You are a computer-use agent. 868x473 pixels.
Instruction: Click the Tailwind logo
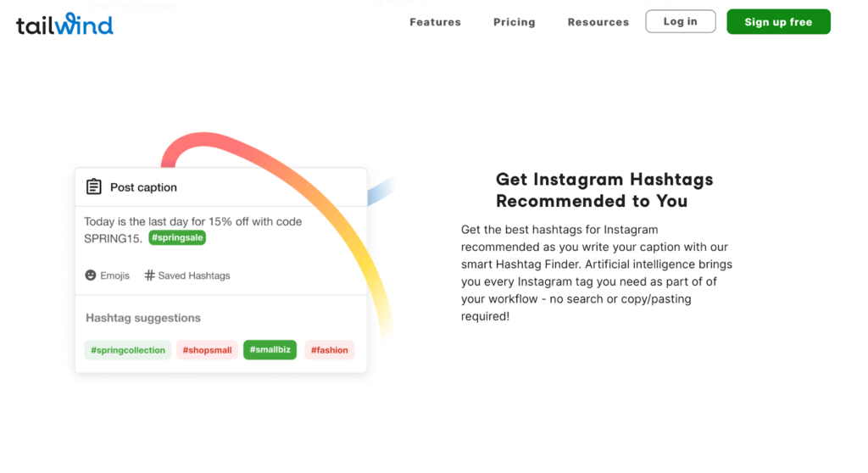pyautogui.click(x=64, y=24)
